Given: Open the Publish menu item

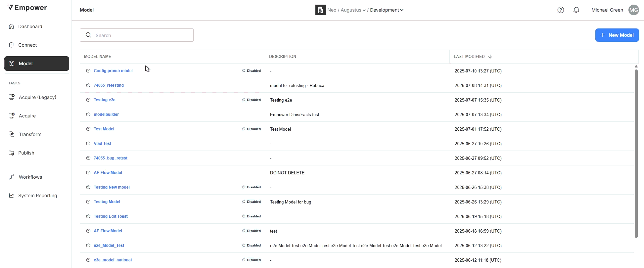Looking at the screenshot, I should click(37, 153).
